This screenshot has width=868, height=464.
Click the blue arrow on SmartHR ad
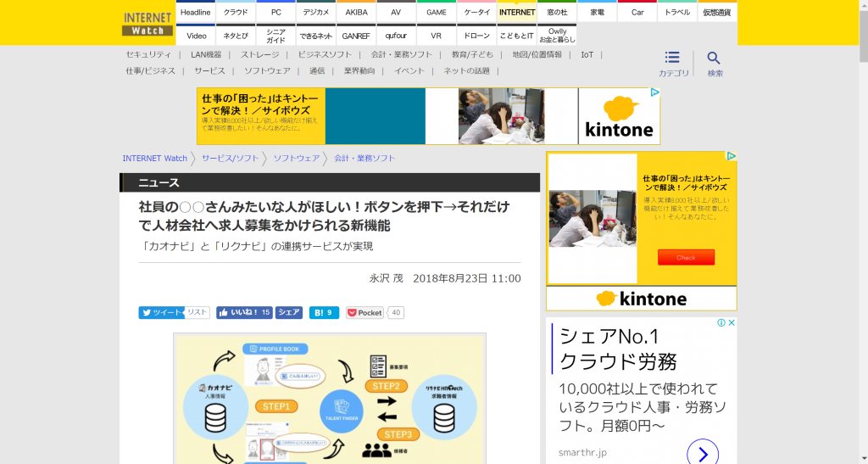coord(703,453)
